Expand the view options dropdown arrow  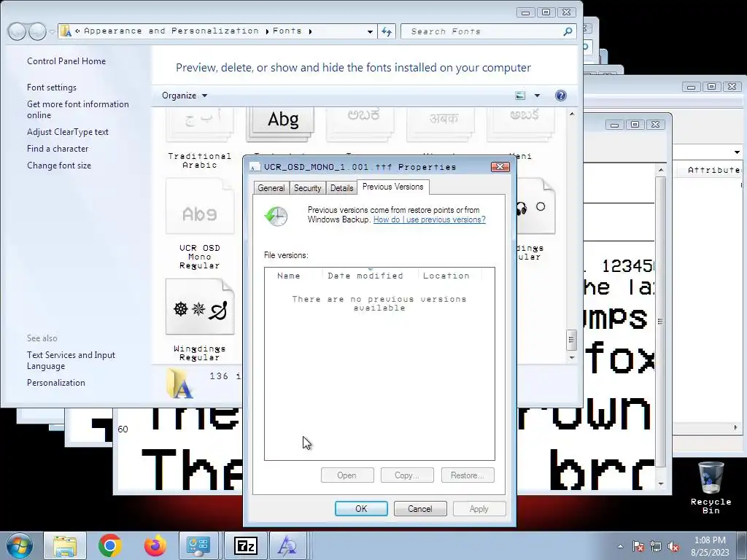pos(537,96)
